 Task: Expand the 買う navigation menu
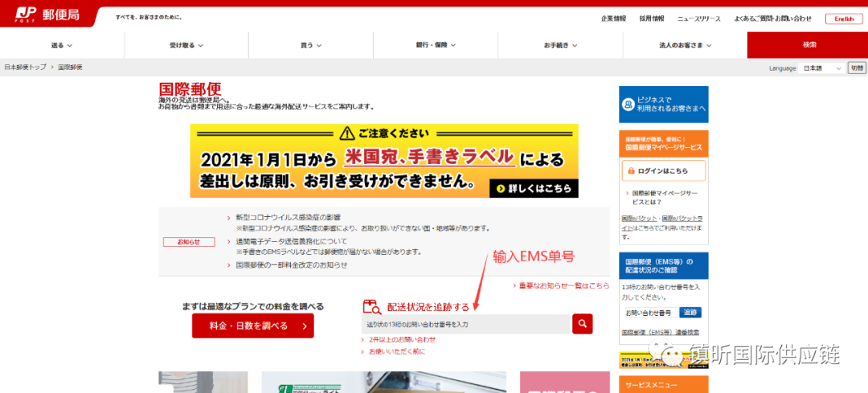[311, 45]
